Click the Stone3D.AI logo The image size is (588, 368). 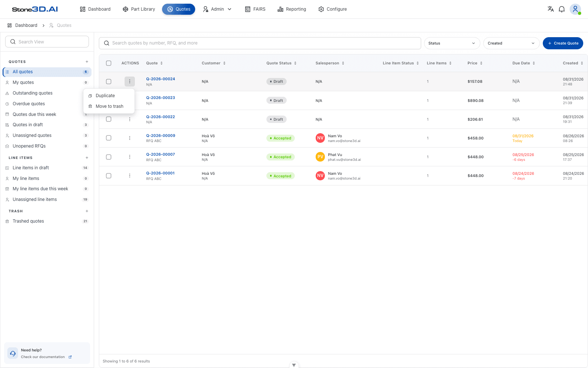pos(35,9)
